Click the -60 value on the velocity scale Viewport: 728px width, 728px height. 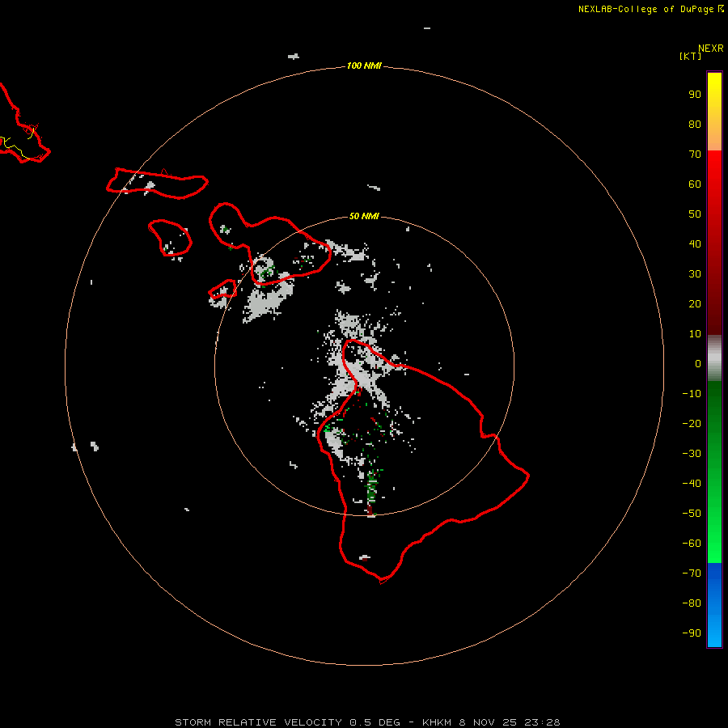point(692,544)
